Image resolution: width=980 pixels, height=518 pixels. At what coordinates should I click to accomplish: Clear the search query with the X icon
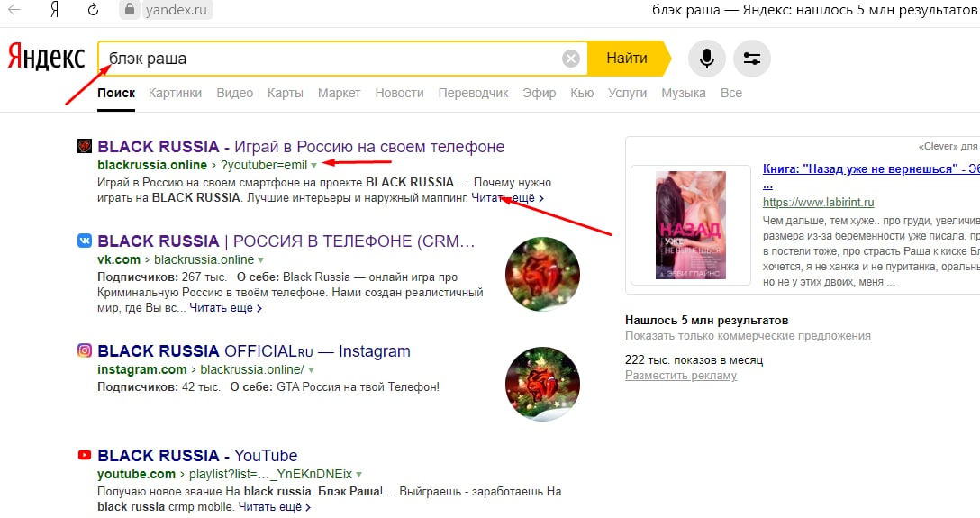point(571,59)
